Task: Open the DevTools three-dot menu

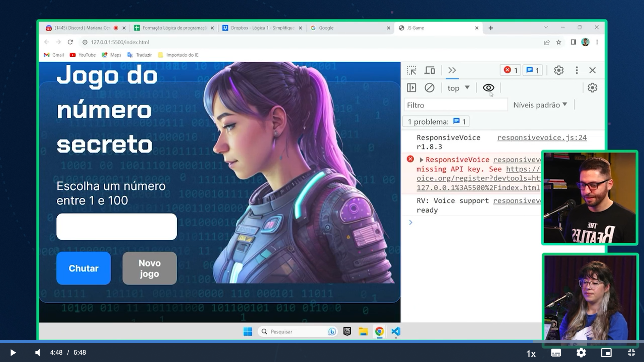Action: (x=577, y=70)
